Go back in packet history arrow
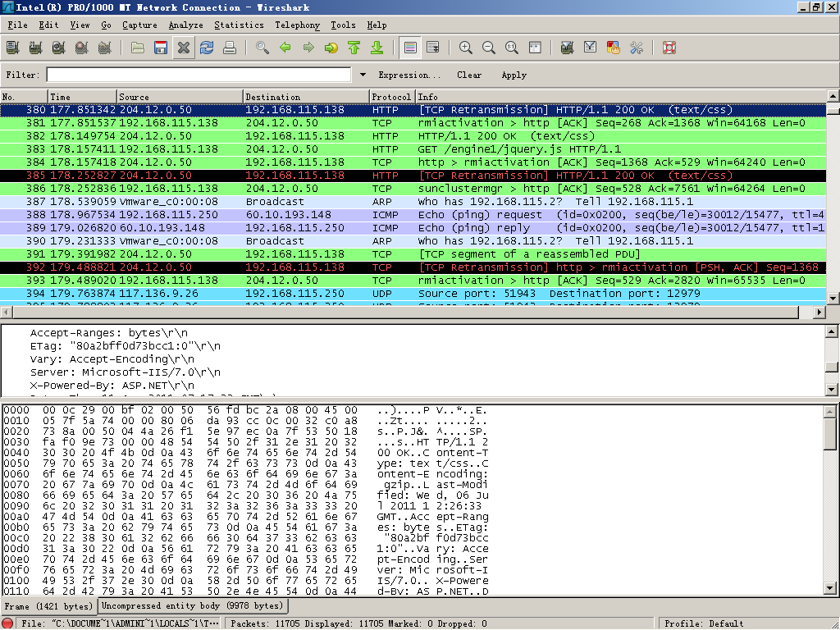Image resolution: width=840 pixels, height=630 pixels. coord(285,48)
